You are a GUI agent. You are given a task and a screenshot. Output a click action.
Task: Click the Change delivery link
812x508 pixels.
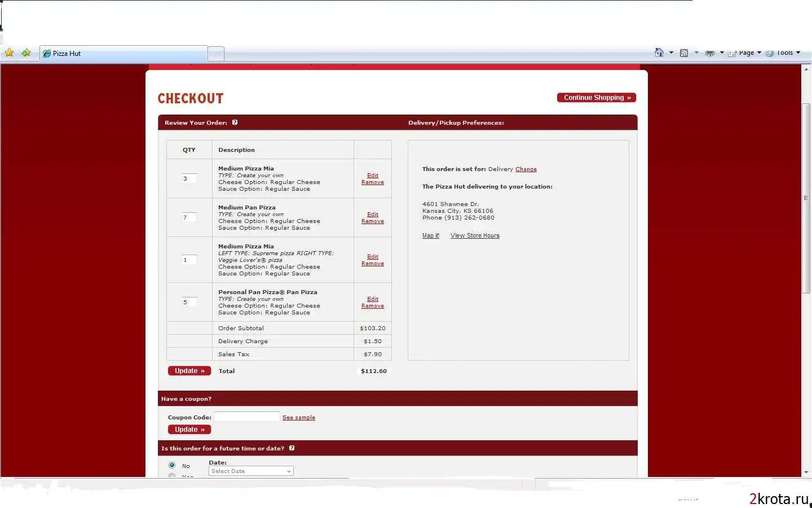[x=526, y=169]
